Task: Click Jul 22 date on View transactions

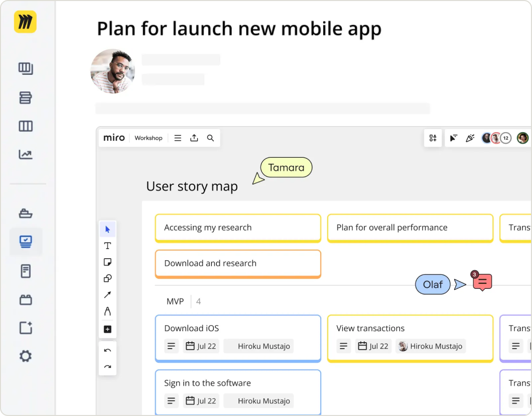Action: coord(373,346)
